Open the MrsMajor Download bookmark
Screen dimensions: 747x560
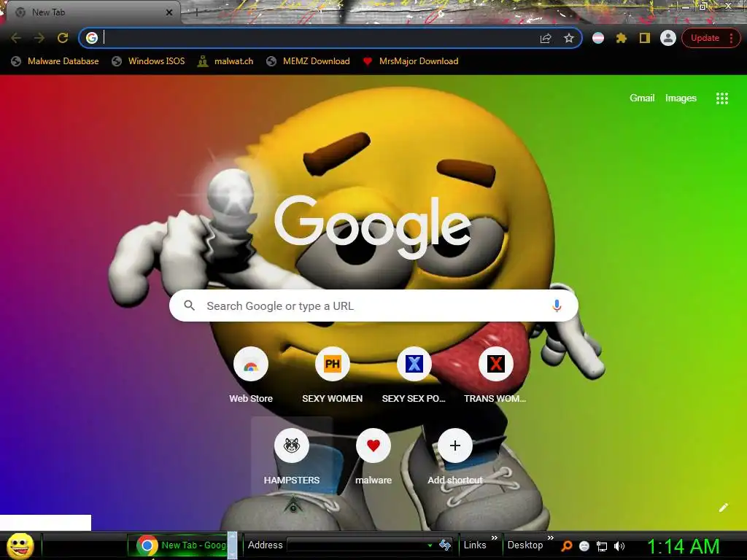[411, 61]
